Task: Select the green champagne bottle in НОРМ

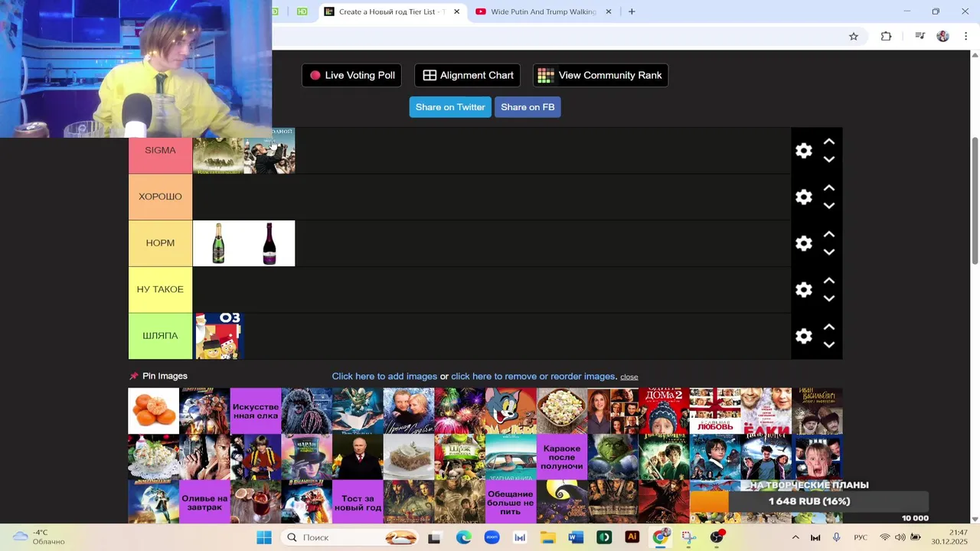Action: click(218, 243)
